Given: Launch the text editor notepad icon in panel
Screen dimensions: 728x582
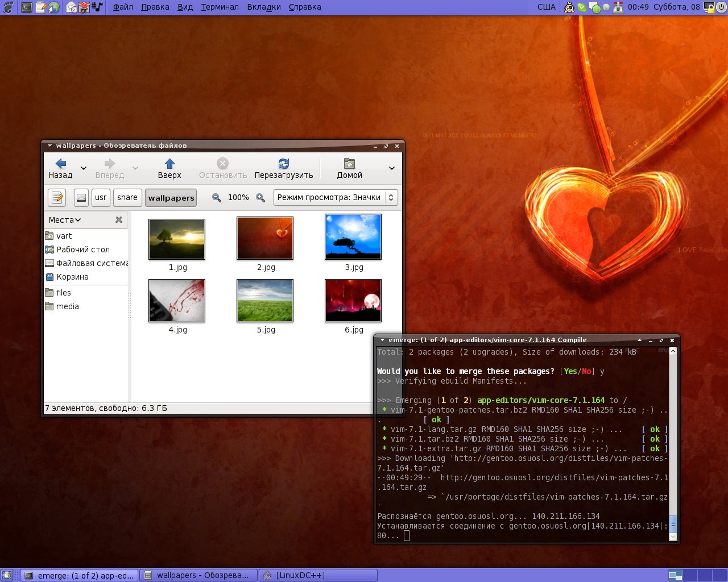Looking at the screenshot, I should (x=40, y=7).
